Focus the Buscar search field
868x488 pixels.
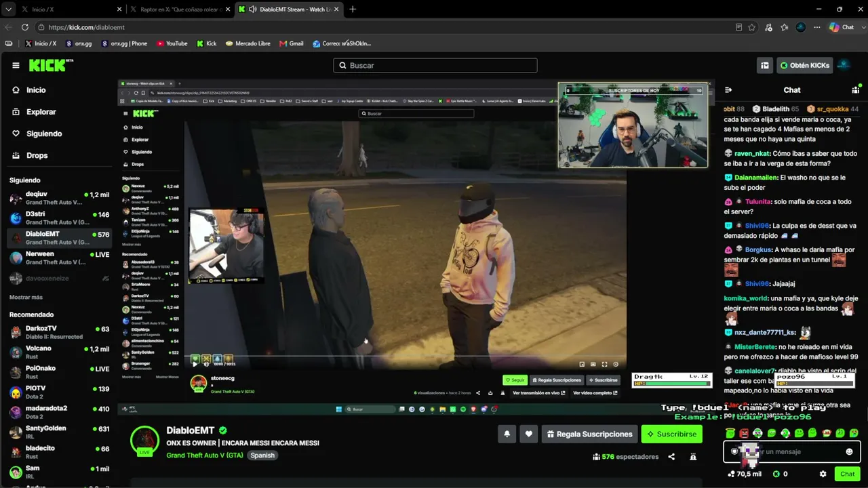coord(435,65)
